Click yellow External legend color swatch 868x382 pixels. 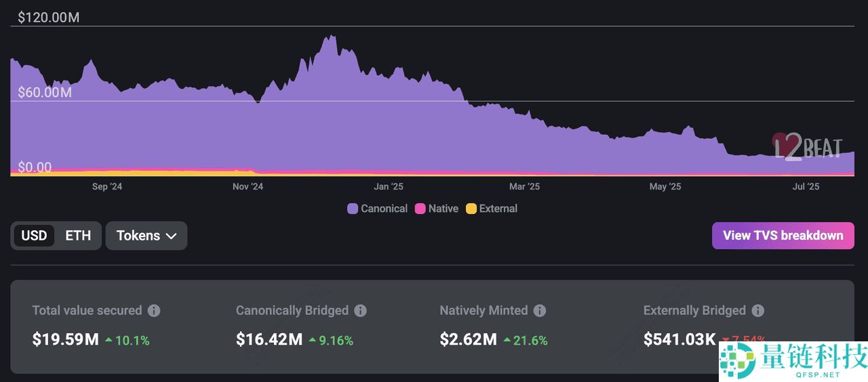pyautogui.click(x=471, y=209)
